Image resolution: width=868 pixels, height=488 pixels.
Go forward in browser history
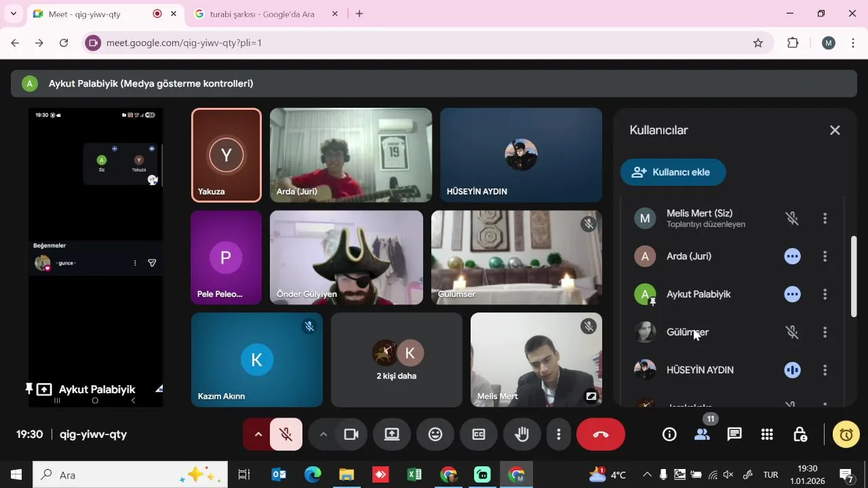click(39, 43)
